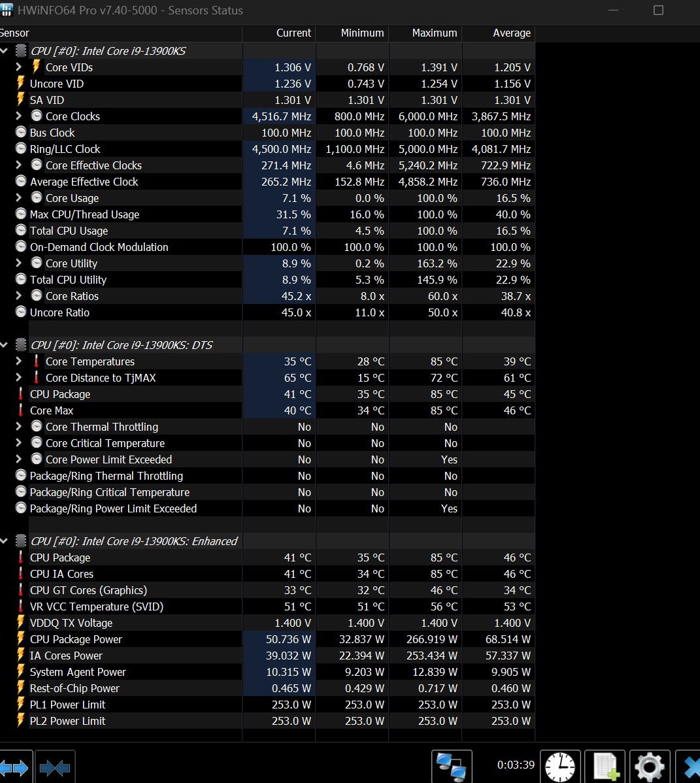Screen dimensions: 700x783
Task: Click the clock icon to reset values
Action: 560,767
